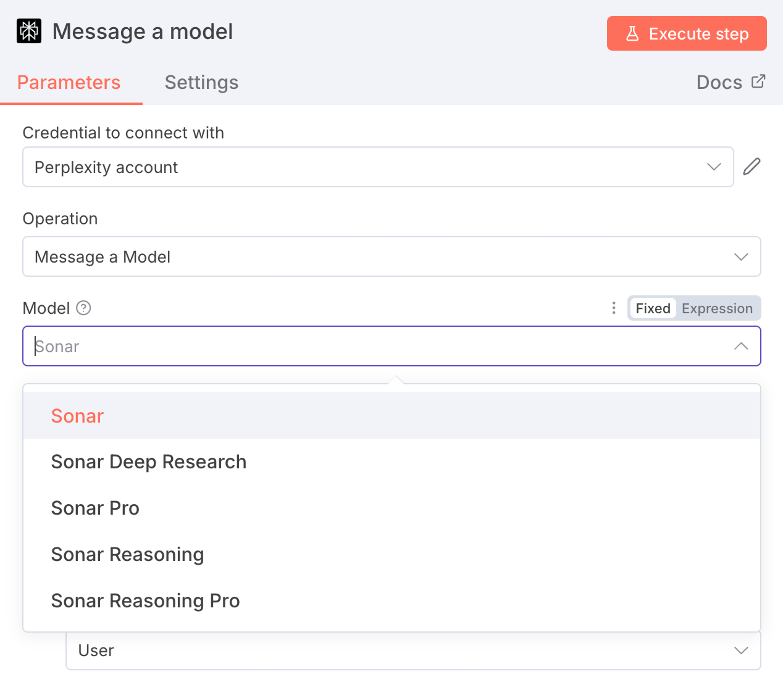
Task: View help via the Model question mark icon
Action: (x=83, y=308)
